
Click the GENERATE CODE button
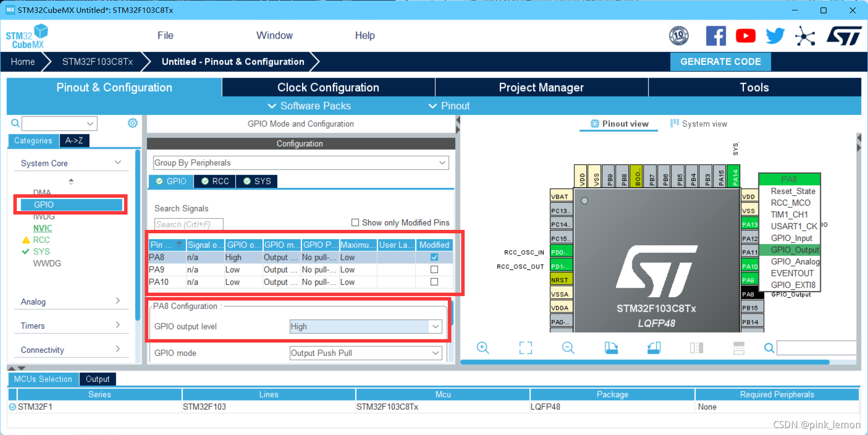tap(720, 62)
